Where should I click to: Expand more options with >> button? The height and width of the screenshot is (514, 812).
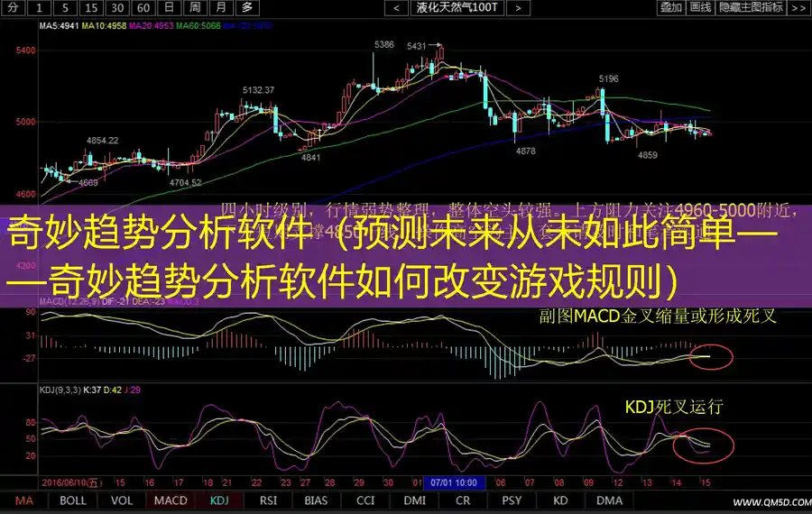pyautogui.click(x=798, y=7)
